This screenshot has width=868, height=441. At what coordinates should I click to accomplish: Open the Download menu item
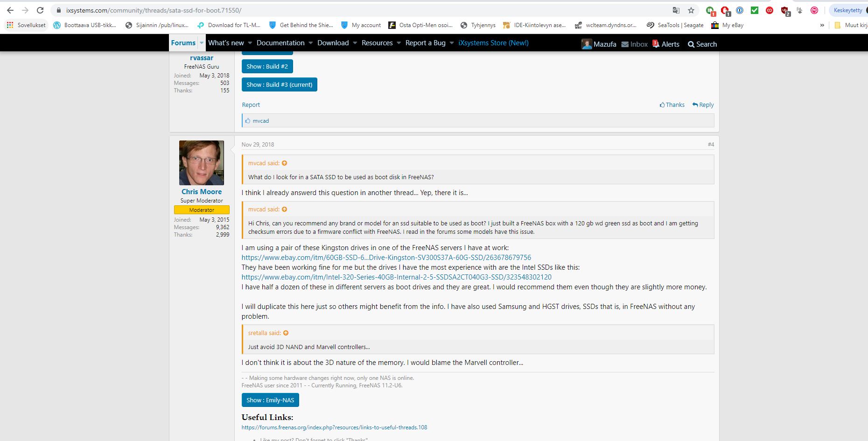pyautogui.click(x=333, y=43)
